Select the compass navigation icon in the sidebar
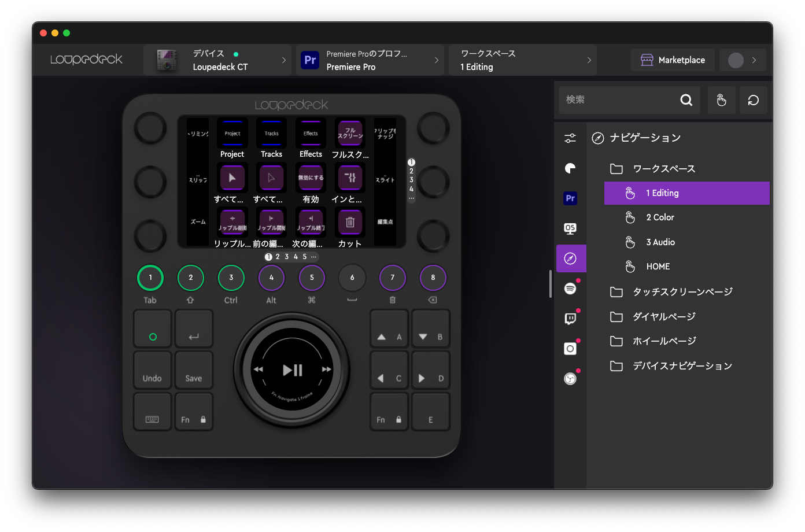The image size is (805, 532). click(x=571, y=258)
